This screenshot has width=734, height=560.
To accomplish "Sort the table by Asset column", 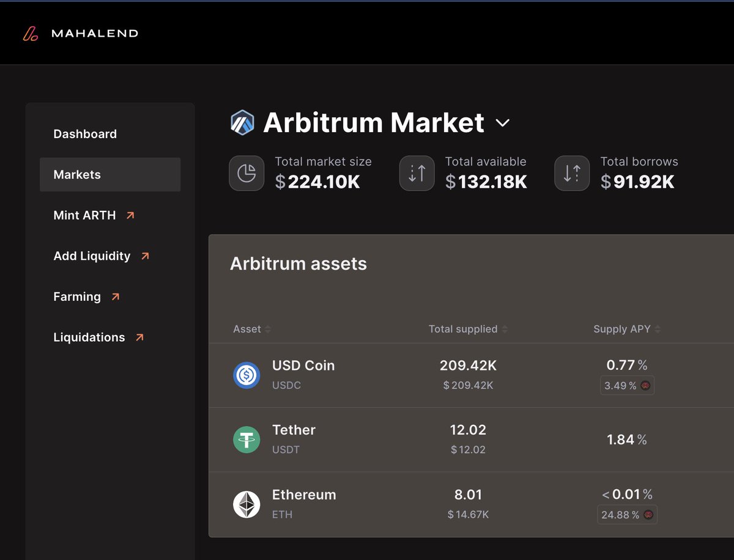I will coord(252,329).
